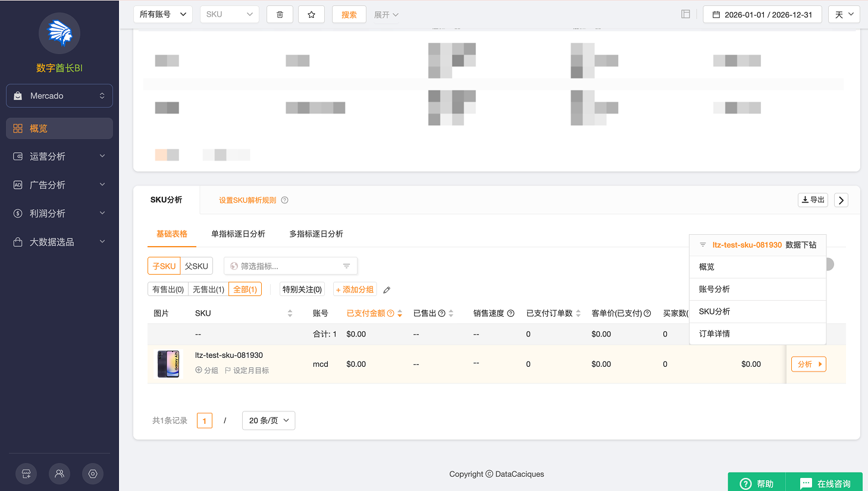Open the 20 条/页 page size dropdown
This screenshot has width=868, height=491.
(x=268, y=420)
